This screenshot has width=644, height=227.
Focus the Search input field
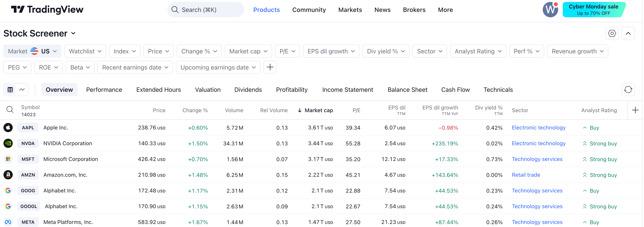pyautogui.click(x=206, y=10)
